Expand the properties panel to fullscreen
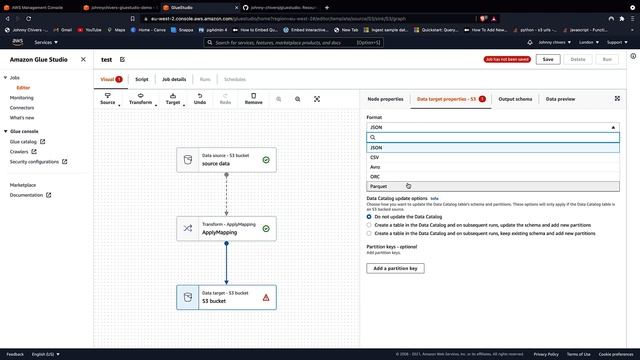 [x=617, y=99]
